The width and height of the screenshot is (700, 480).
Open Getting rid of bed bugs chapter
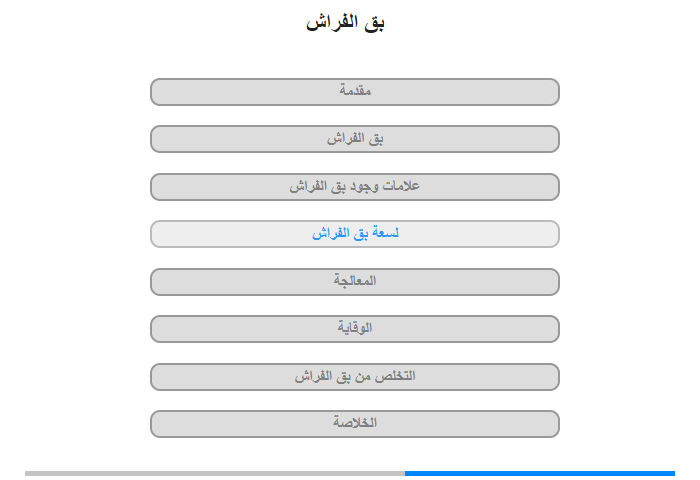coord(354,377)
